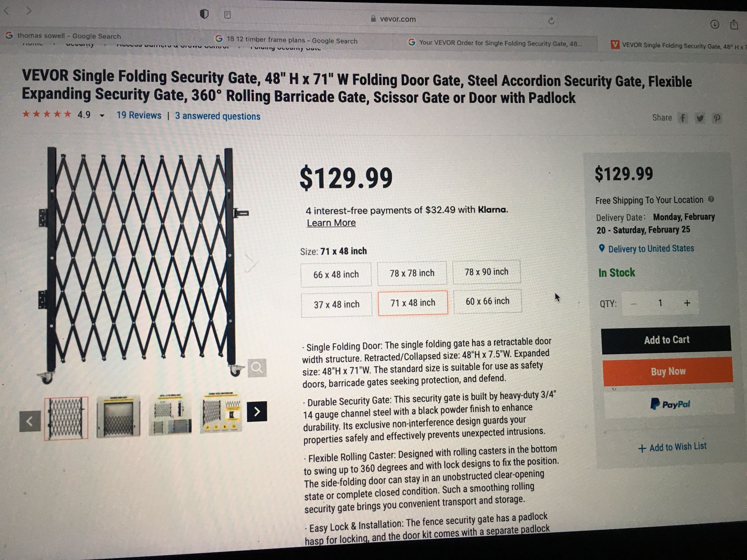
Task: Open the Safari privacy shield icon
Action: pos(204,14)
